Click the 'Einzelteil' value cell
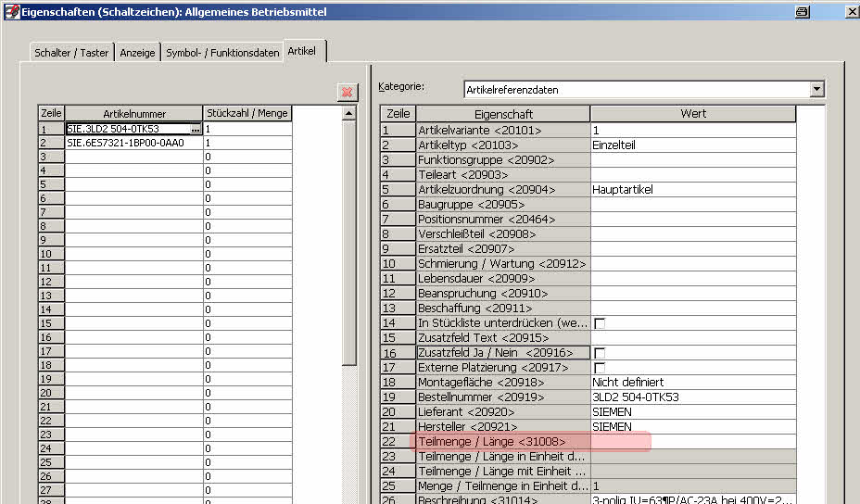 coord(693,145)
